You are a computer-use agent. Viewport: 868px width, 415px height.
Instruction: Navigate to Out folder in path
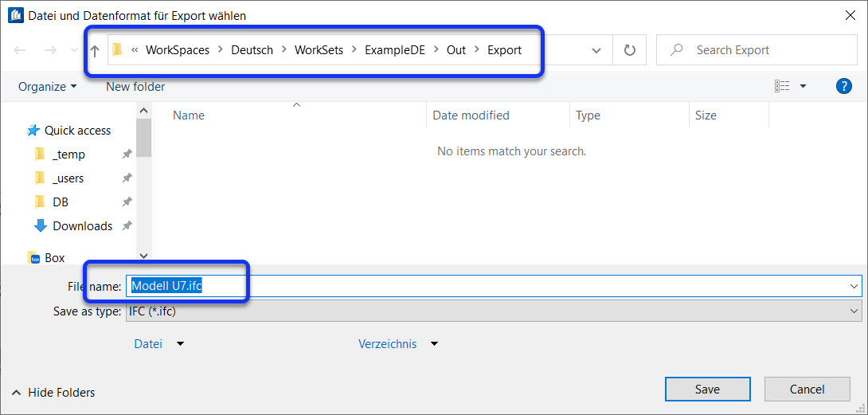pyautogui.click(x=456, y=50)
